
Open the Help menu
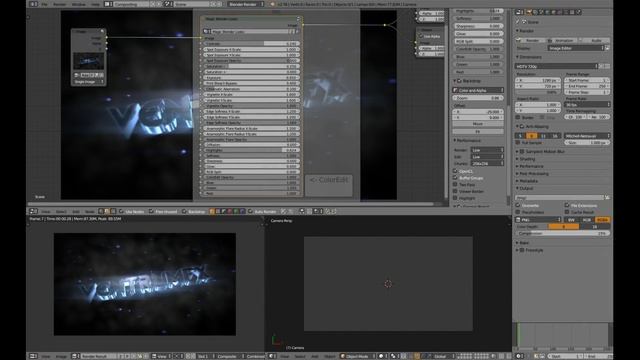(x=96, y=4)
